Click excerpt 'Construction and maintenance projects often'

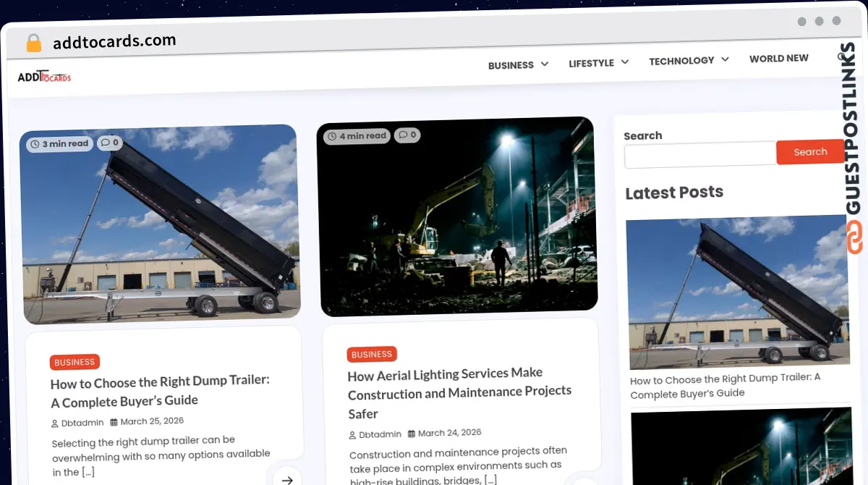[458, 452]
